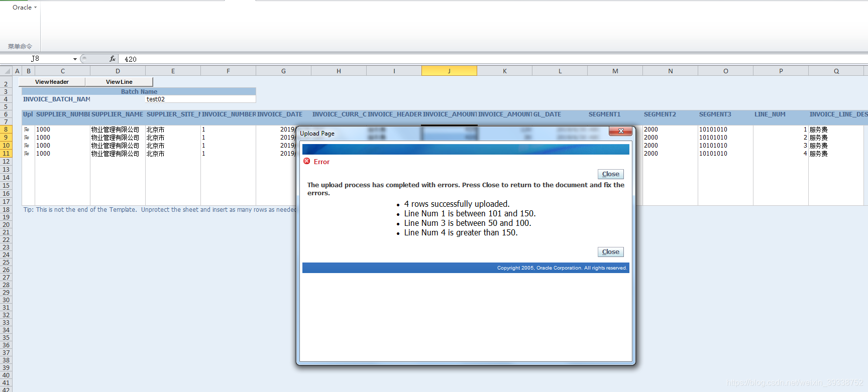Click SEGMENT2 value 2000 in row 11
Viewport: 868px width, 392px height.
(x=670, y=154)
